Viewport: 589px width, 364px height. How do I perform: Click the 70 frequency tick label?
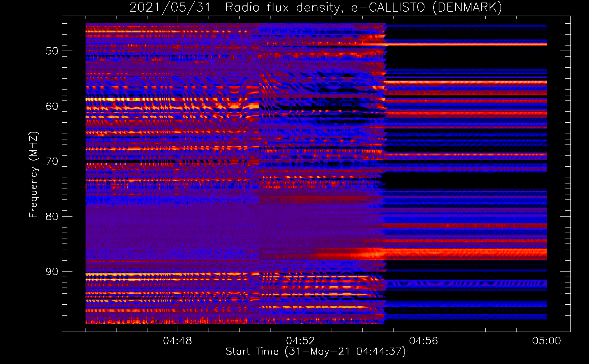point(52,161)
